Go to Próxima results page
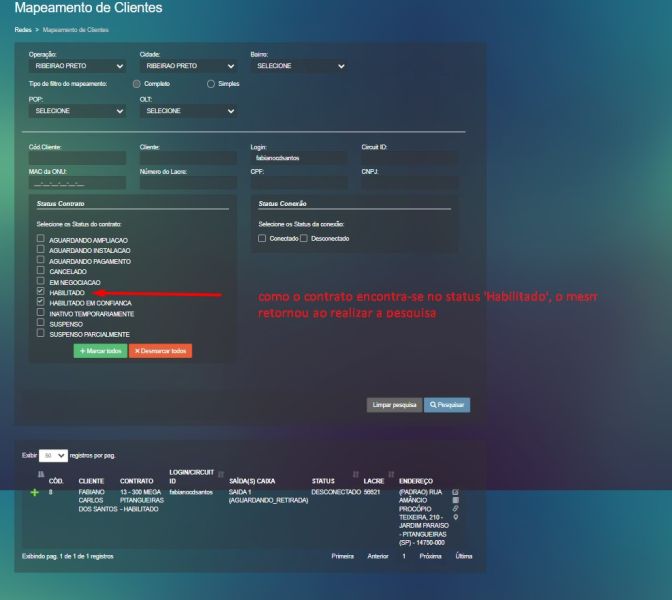The height and width of the screenshot is (600, 672). (430, 556)
